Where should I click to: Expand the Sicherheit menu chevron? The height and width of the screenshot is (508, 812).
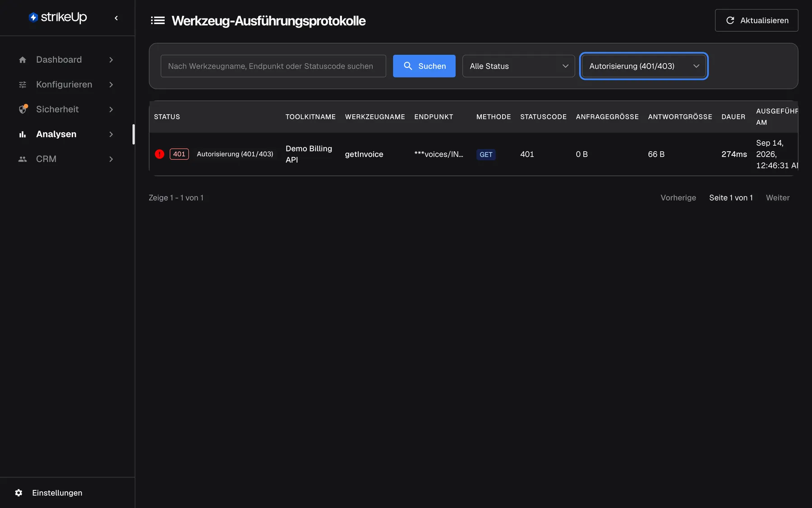coord(111,109)
